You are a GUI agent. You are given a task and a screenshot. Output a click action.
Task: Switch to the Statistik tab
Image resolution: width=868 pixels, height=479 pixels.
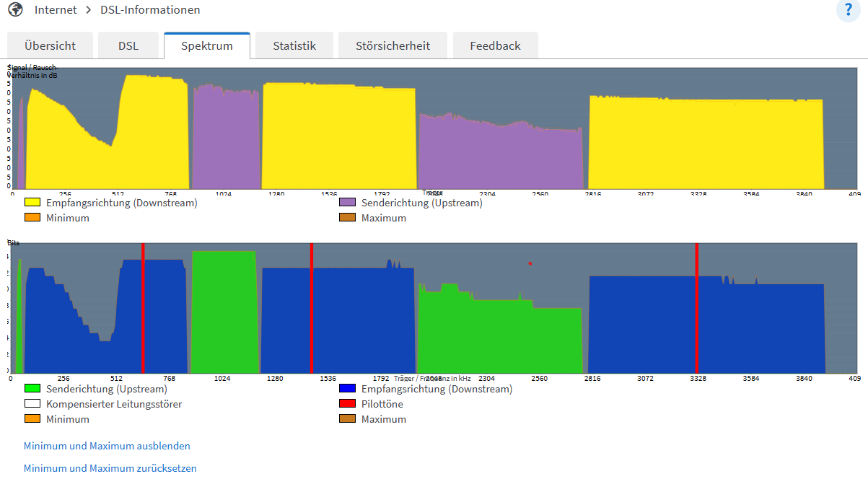click(x=294, y=45)
